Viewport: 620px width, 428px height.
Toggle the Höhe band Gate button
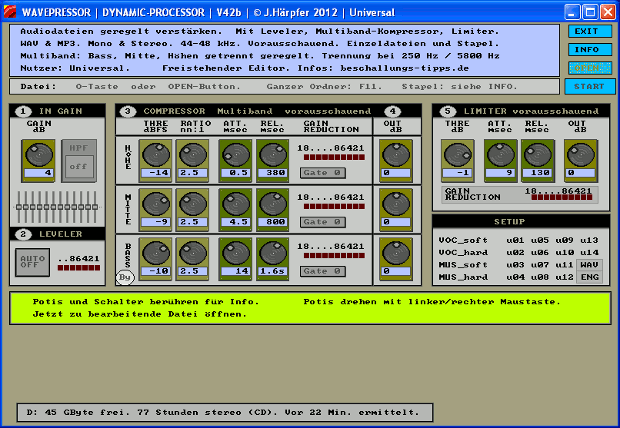pyautogui.click(x=323, y=173)
